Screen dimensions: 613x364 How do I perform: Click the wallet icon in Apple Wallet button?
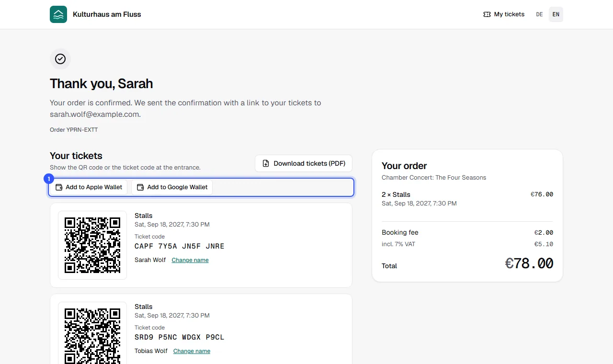click(59, 187)
